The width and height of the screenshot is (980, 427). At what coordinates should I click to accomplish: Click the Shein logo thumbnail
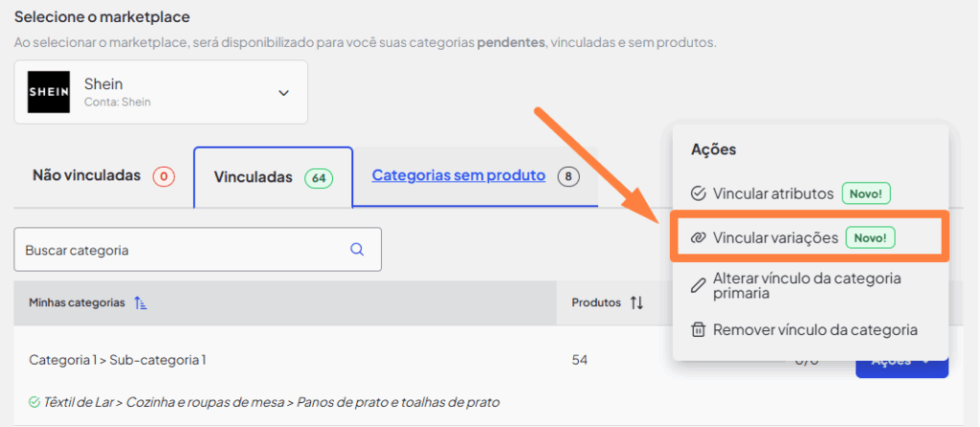[x=49, y=92]
